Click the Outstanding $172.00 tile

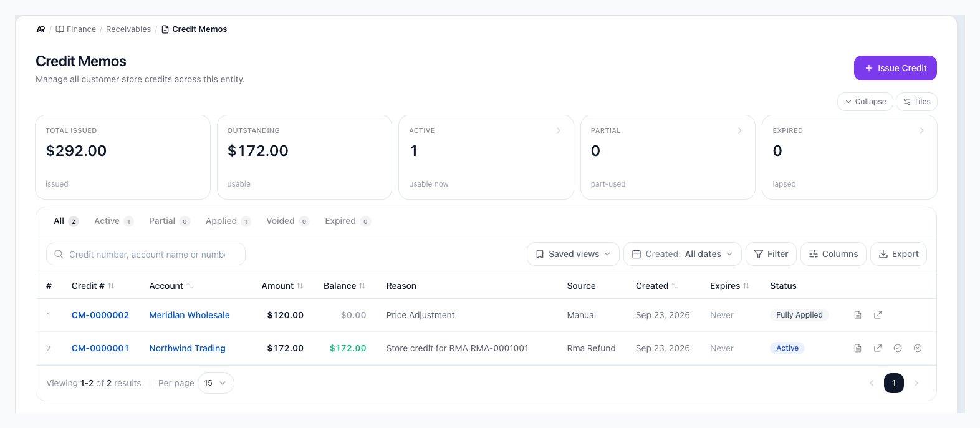[x=304, y=157]
